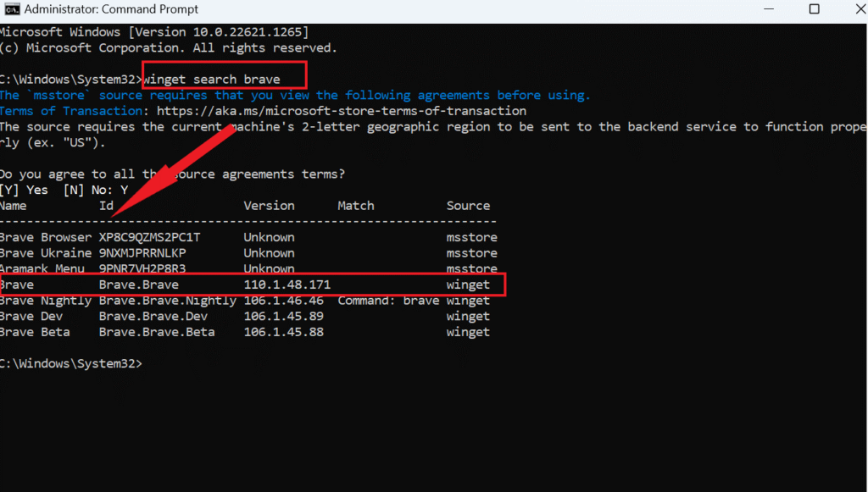Click version '110.1.48.171'
868x492 pixels.
(x=287, y=285)
